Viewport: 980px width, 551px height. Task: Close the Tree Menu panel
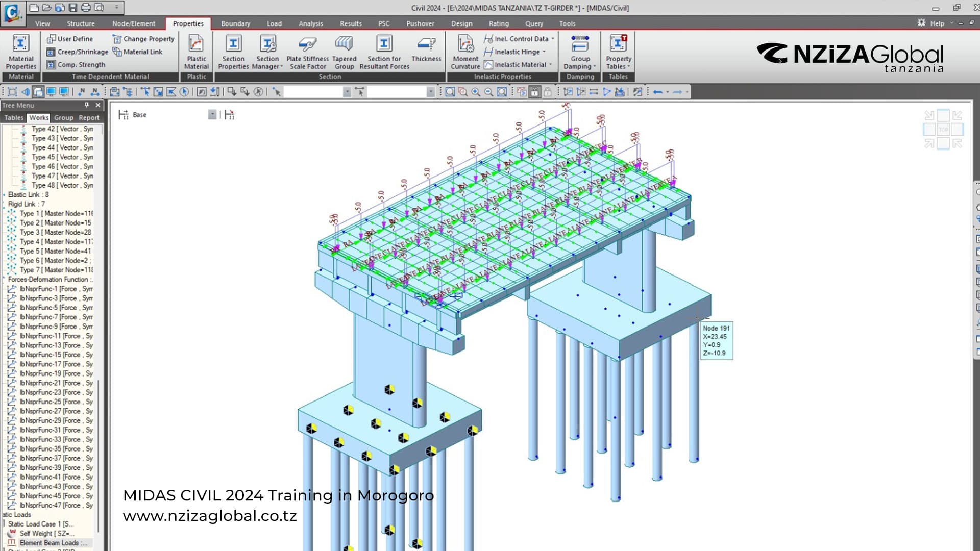(x=98, y=105)
